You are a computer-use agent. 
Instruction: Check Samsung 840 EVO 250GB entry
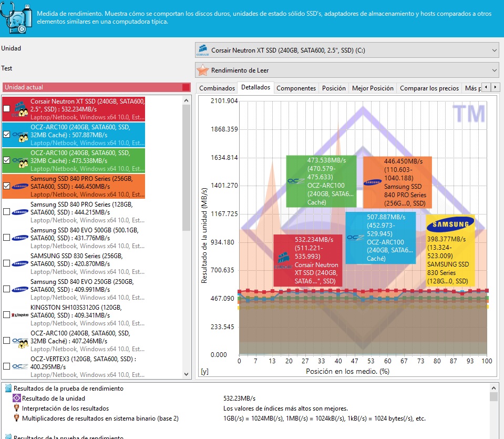pos(6,289)
